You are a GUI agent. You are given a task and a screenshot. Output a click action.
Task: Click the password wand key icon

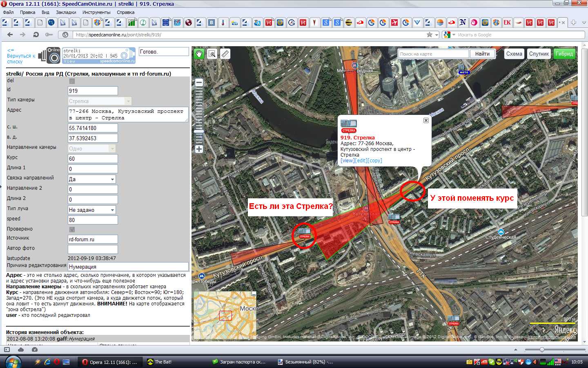(49, 35)
